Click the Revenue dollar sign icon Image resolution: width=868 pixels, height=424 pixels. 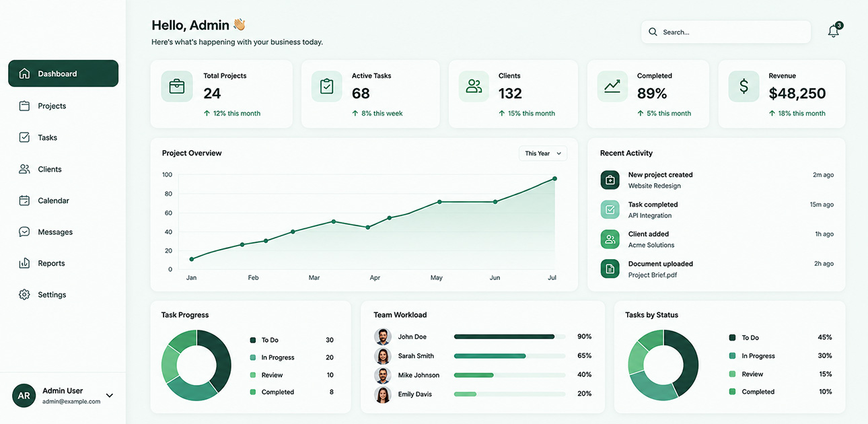[744, 86]
